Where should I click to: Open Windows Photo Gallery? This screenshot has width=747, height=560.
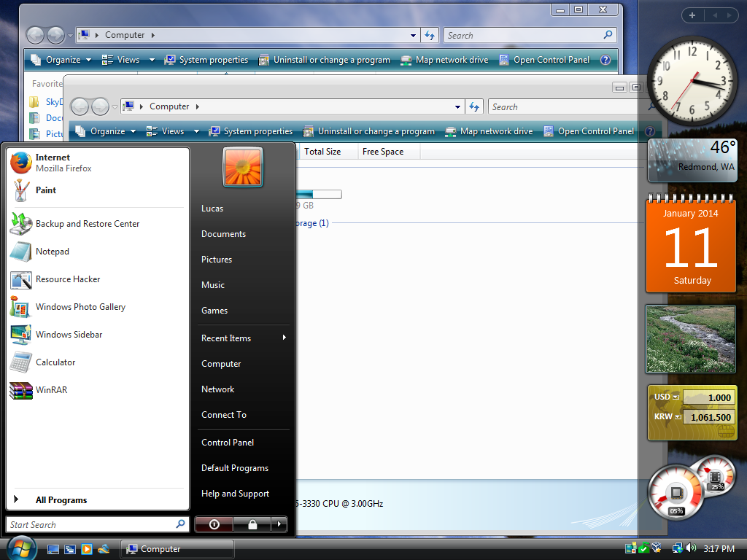(x=98, y=307)
